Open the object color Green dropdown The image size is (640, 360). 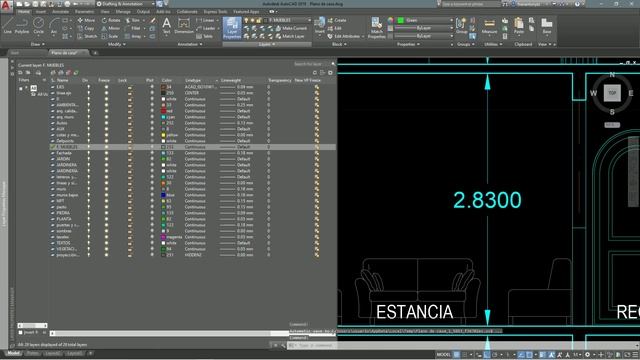click(424, 20)
